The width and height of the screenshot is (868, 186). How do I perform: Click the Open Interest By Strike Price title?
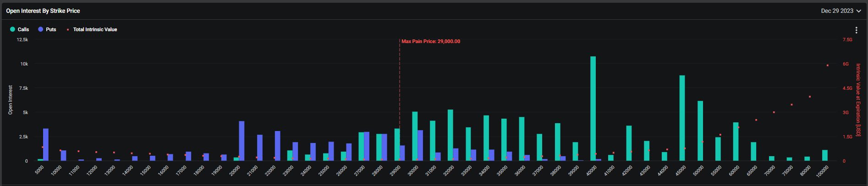43,11
